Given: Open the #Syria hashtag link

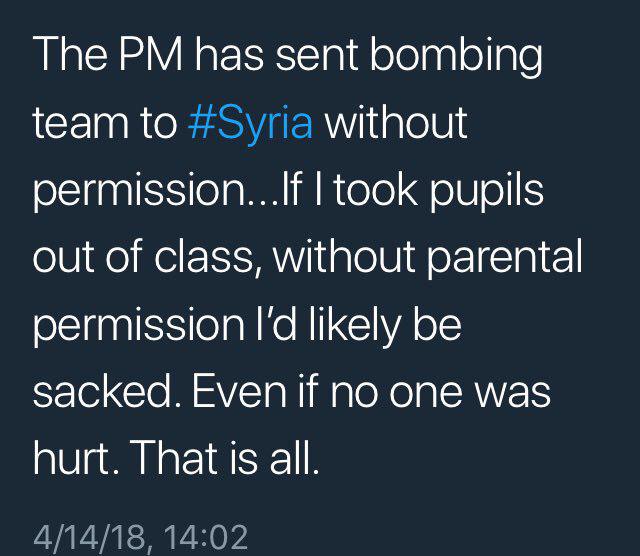Looking at the screenshot, I should click(250, 124).
